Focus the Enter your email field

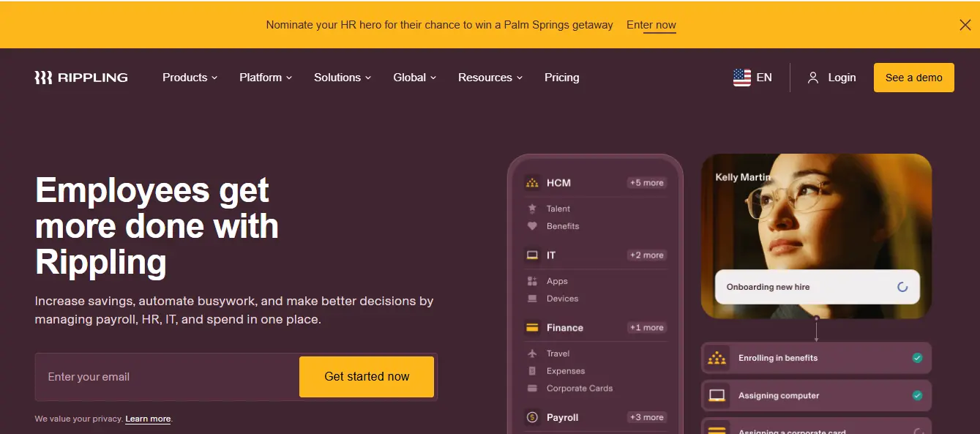point(168,377)
